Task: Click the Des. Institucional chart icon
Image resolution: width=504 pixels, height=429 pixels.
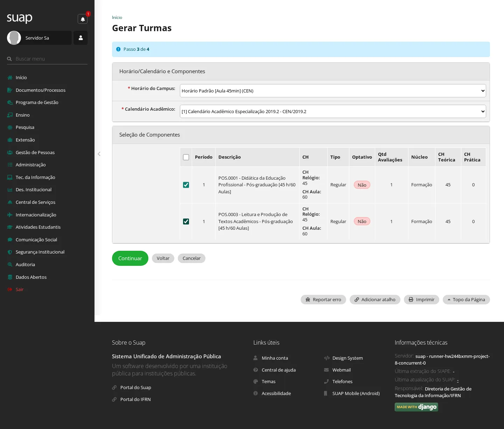Action: (x=10, y=189)
